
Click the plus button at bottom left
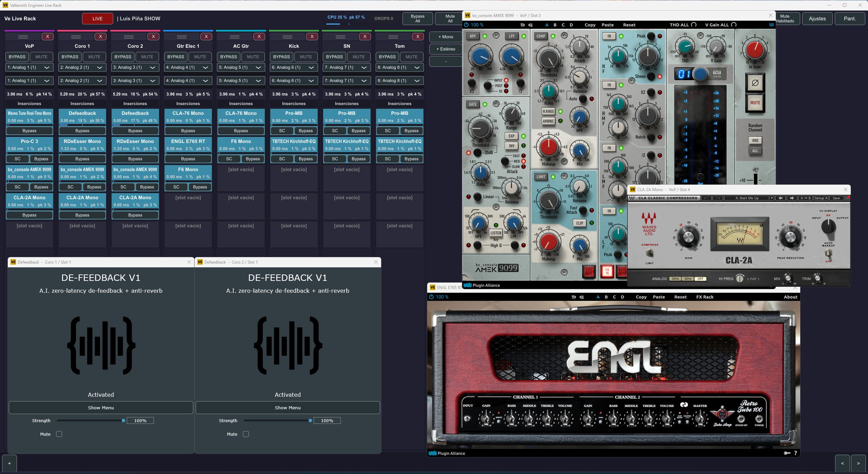[9, 463]
